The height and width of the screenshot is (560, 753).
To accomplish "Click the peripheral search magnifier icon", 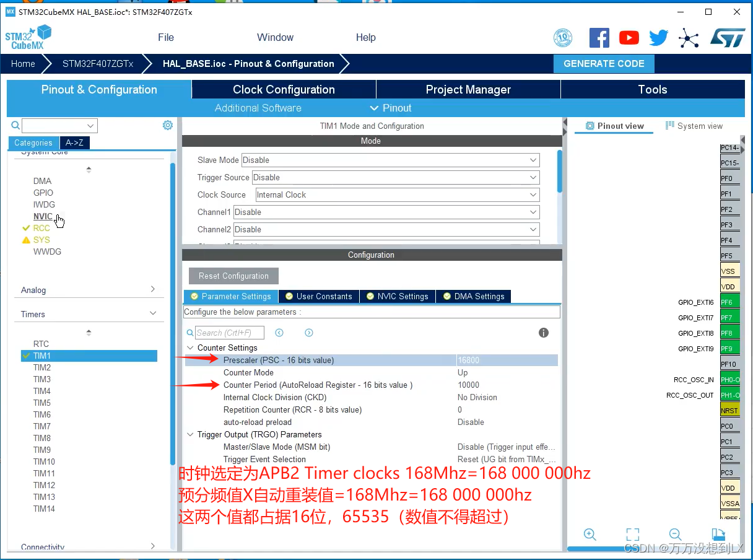I will coord(15,125).
